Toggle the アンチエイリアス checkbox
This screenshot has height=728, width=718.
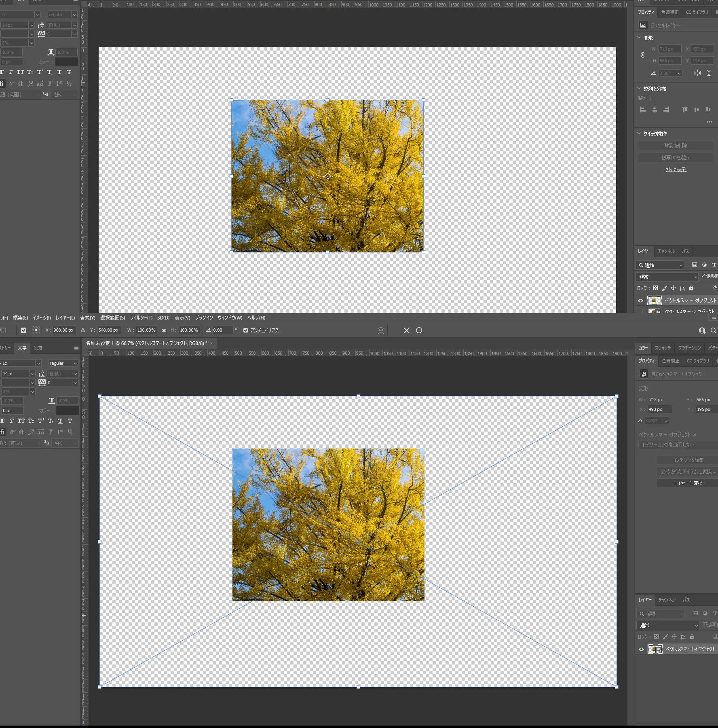click(246, 330)
